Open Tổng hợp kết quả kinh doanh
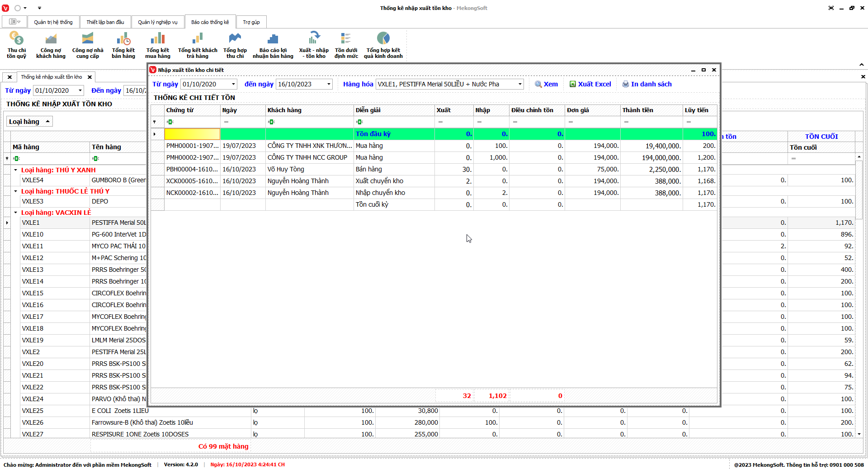 pos(383,44)
